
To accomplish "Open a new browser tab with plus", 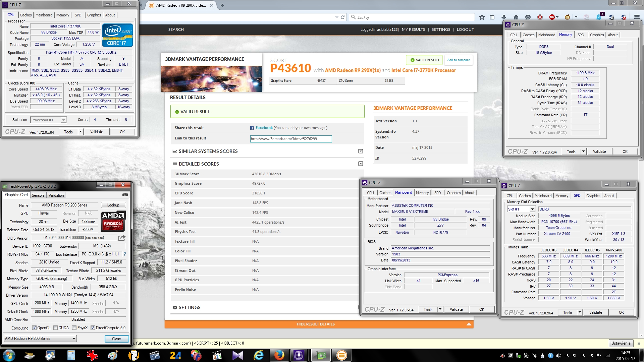I will [222, 5].
